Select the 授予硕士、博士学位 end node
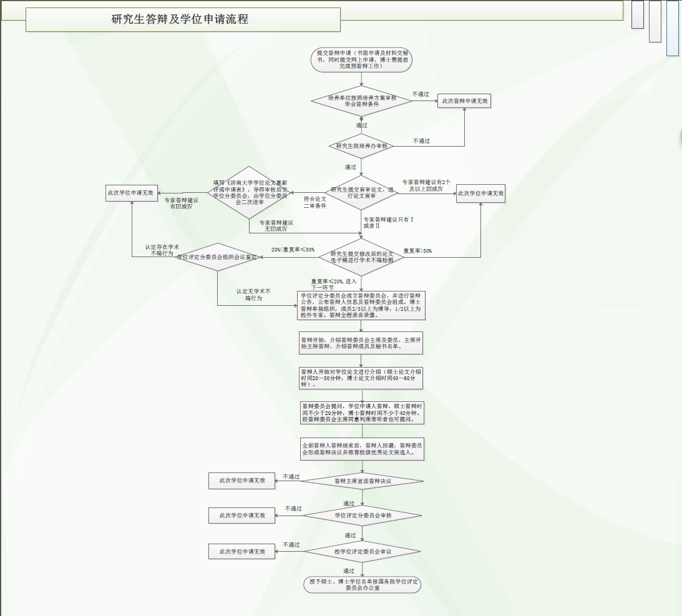The width and height of the screenshot is (682, 616). coord(363,584)
